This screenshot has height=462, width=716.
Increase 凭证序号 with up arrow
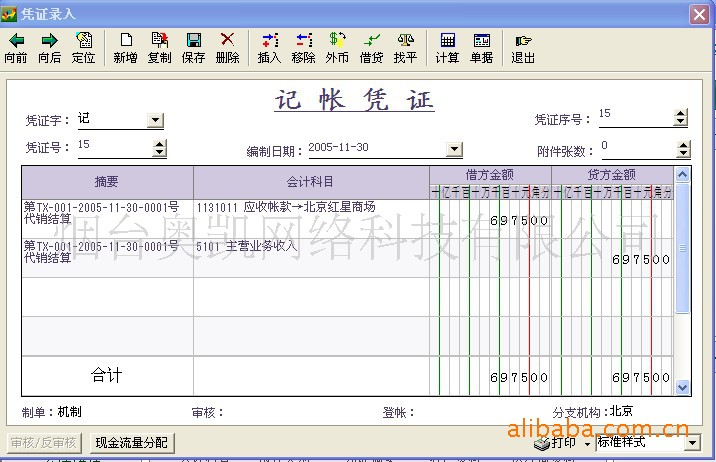[x=680, y=114]
